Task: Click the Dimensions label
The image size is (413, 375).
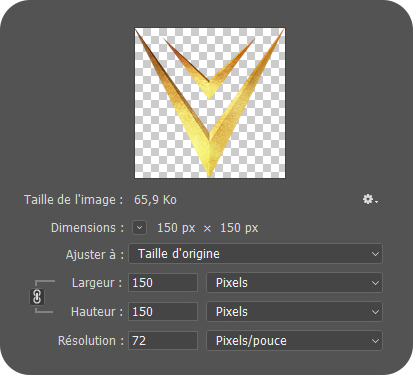Action: coord(87,228)
